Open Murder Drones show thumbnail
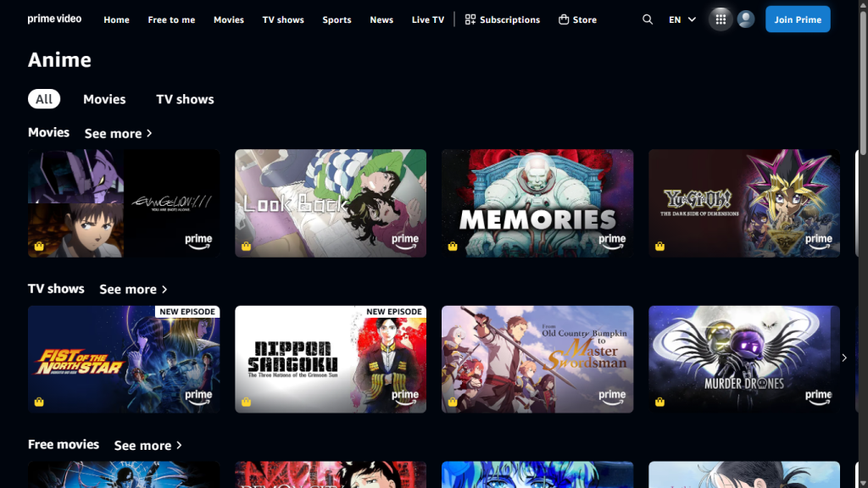This screenshot has height=488, width=868. click(x=744, y=359)
